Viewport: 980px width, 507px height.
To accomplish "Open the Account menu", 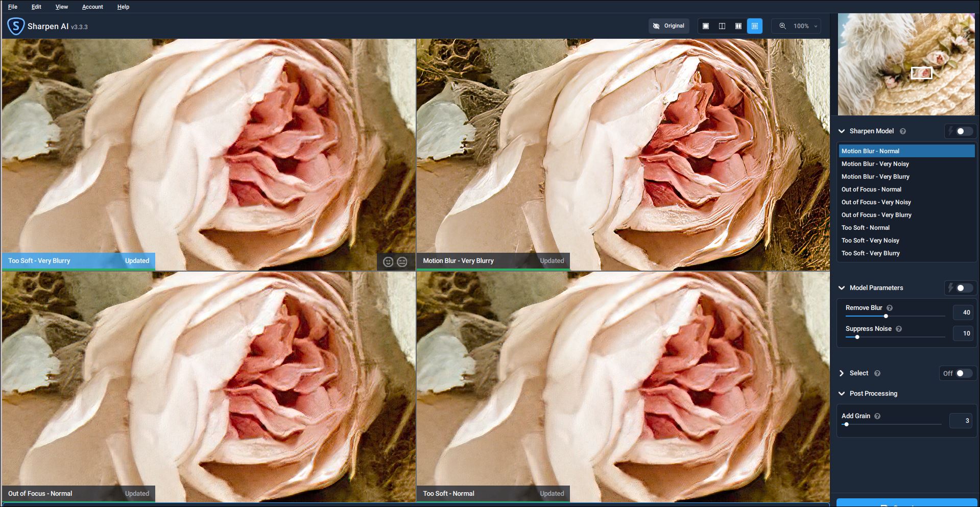I will coord(92,7).
